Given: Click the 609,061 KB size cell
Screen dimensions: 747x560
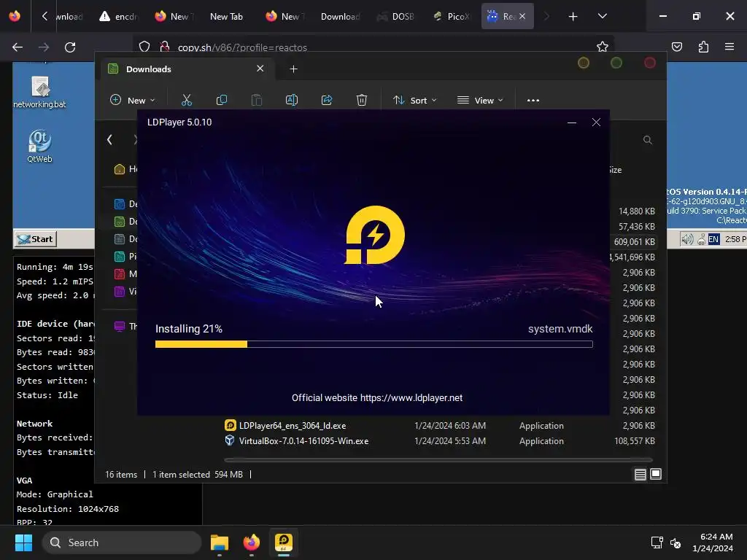Looking at the screenshot, I should pos(635,242).
